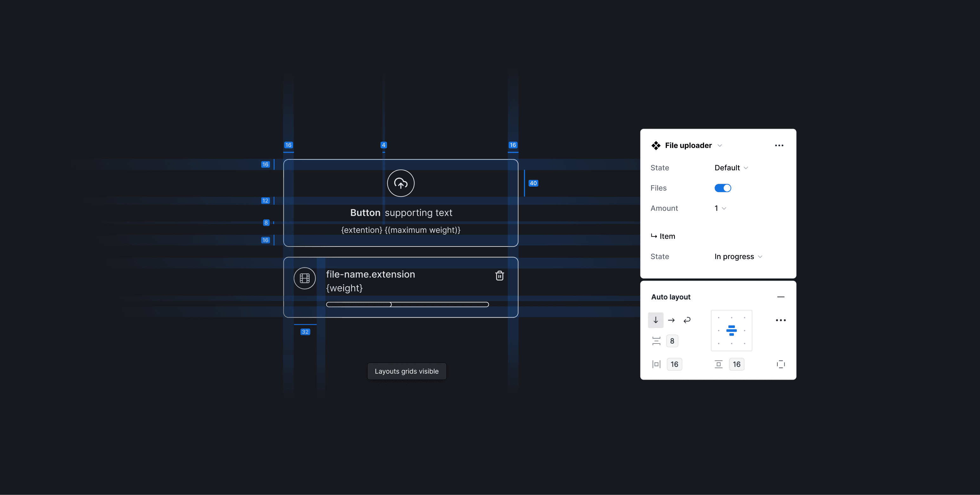Click the upload cloud icon

(x=401, y=183)
